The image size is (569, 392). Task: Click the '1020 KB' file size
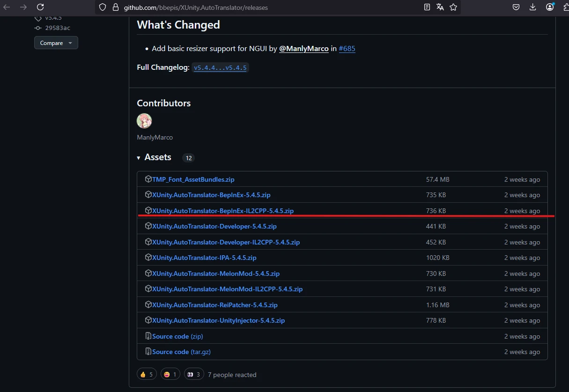438,258
